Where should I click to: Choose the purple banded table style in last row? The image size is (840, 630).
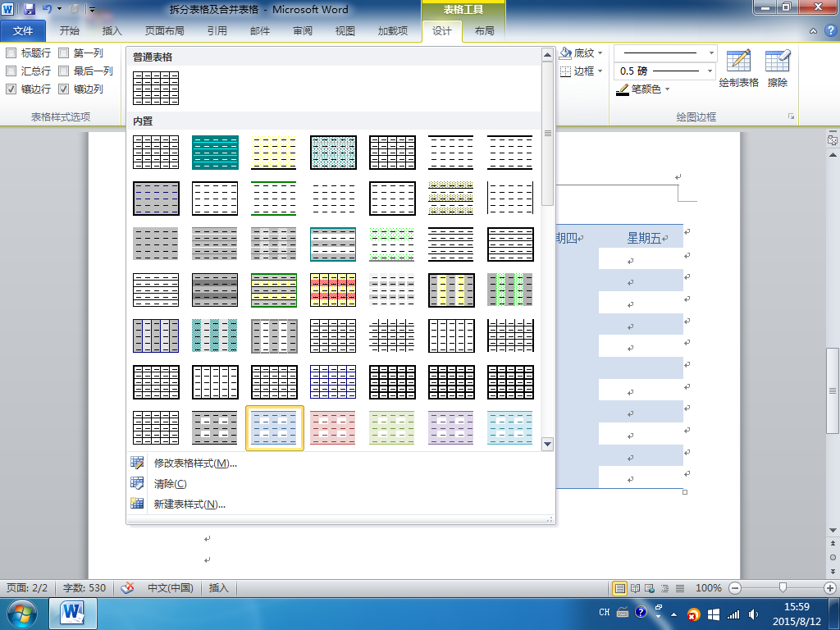[451, 428]
